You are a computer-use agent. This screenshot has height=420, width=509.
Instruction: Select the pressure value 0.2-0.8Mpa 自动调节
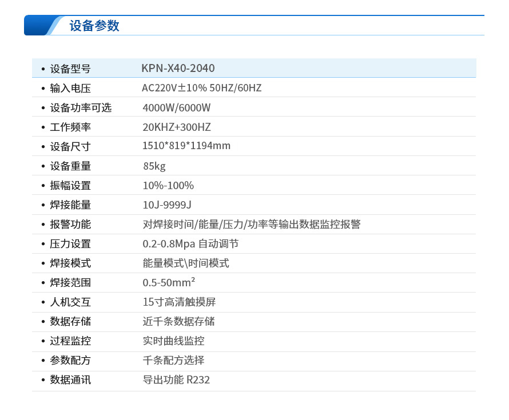point(190,244)
